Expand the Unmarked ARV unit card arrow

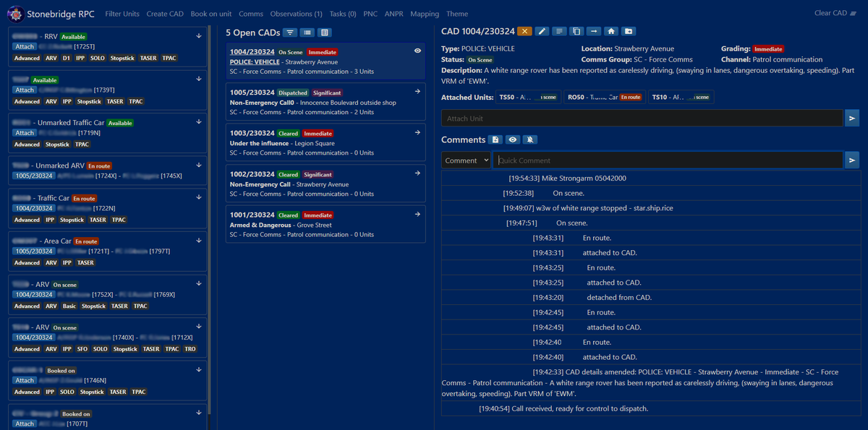[199, 165]
